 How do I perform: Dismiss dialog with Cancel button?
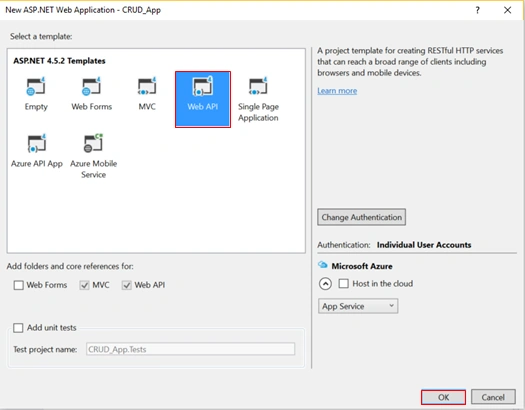click(x=493, y=397)
